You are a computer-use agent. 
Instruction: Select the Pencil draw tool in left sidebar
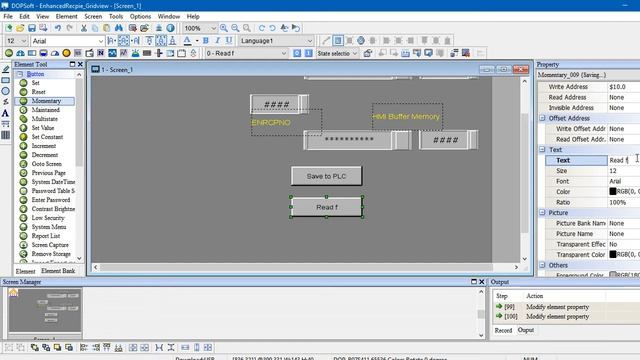(x=6, y=69)
